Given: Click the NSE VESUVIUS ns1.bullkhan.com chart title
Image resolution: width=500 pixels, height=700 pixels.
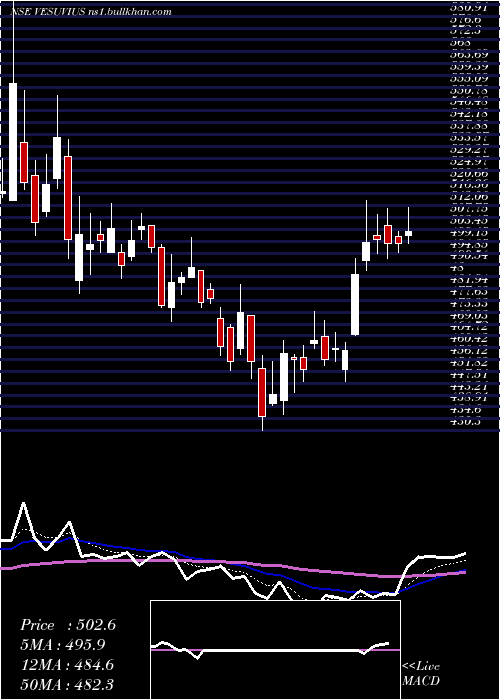Looking at the screenshot, I should click(92, 12).
